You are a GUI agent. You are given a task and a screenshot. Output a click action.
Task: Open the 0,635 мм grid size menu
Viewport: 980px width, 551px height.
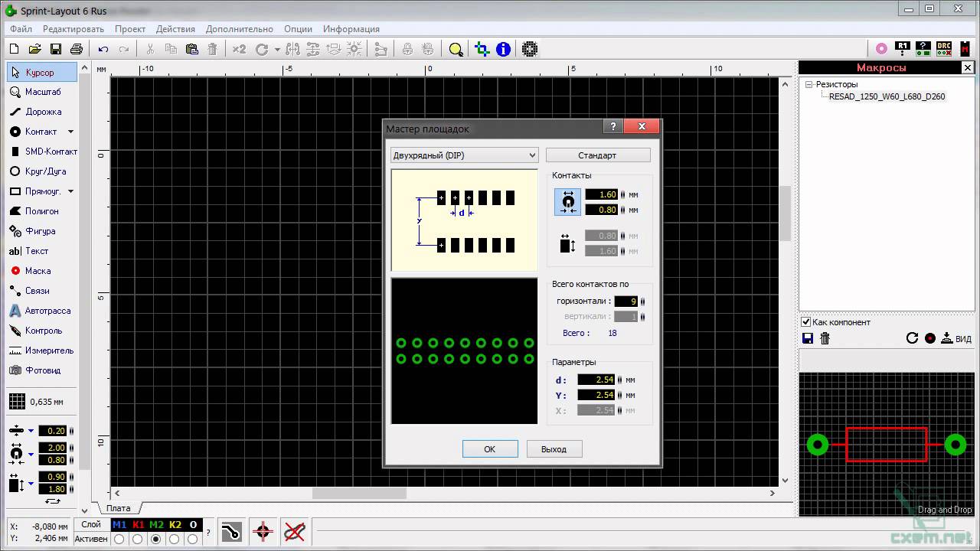pyautogui.click(x=37, y=402)
